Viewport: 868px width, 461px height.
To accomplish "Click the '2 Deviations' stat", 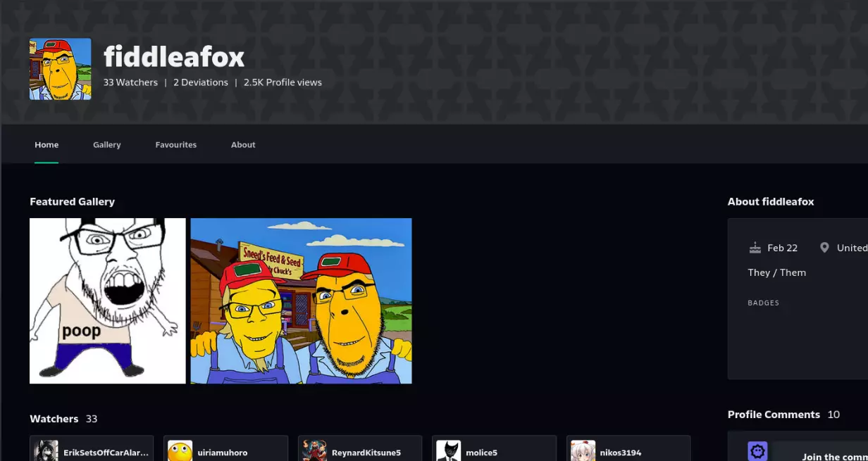I will click(201, 82).
